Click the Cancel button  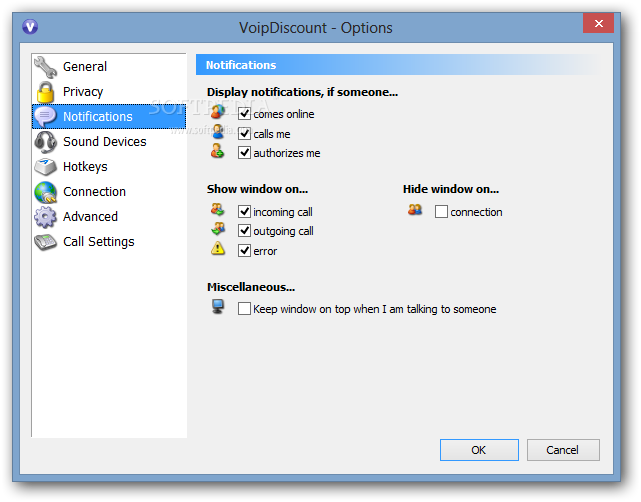[563, 450]
